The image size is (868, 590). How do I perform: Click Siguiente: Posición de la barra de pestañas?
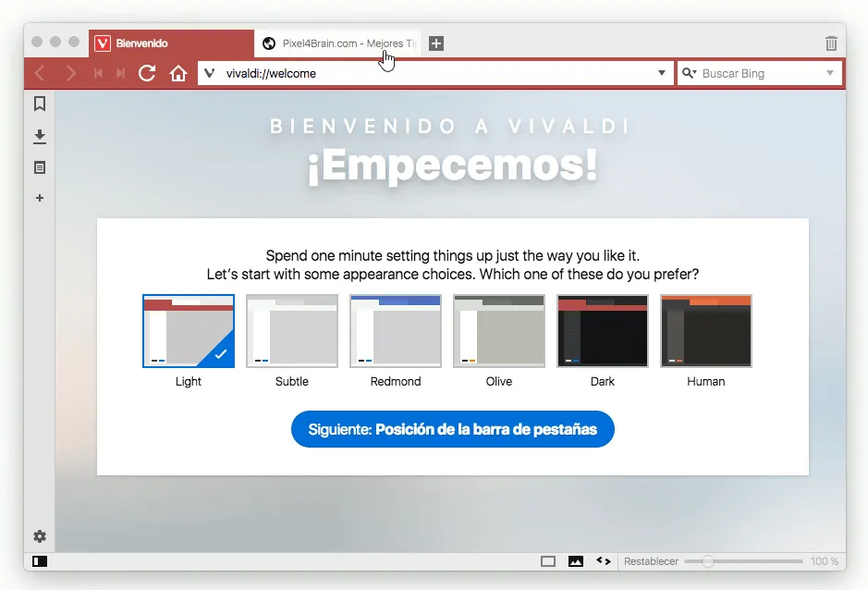[x=453, y=429]
